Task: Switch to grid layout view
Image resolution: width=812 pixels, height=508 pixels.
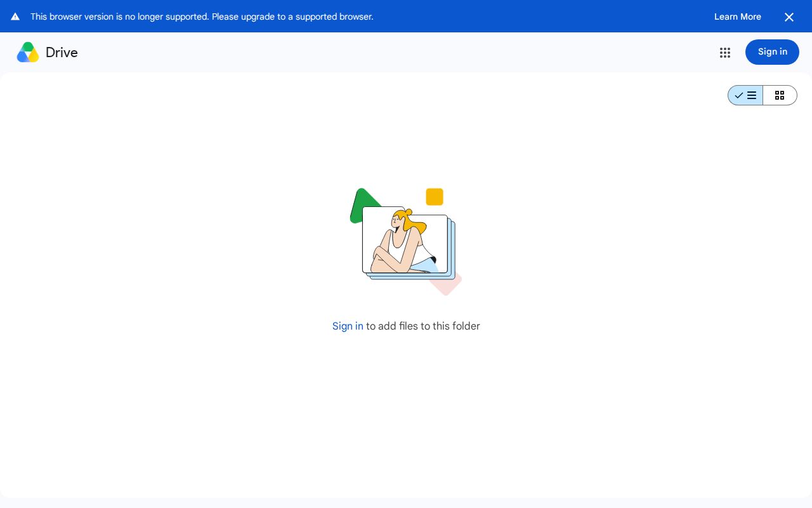Action: pyautogui.click(x=780, y=95)
